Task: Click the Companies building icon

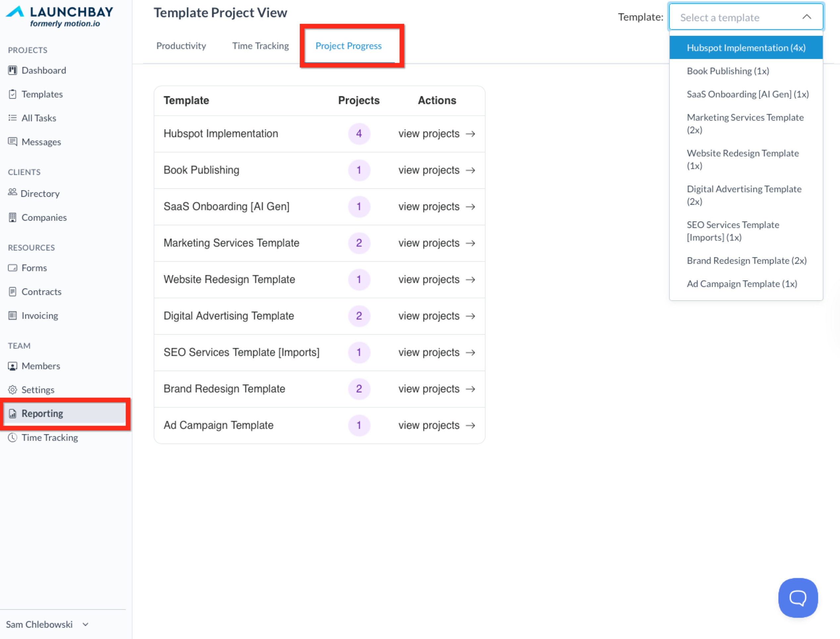Action: point(13,217)
